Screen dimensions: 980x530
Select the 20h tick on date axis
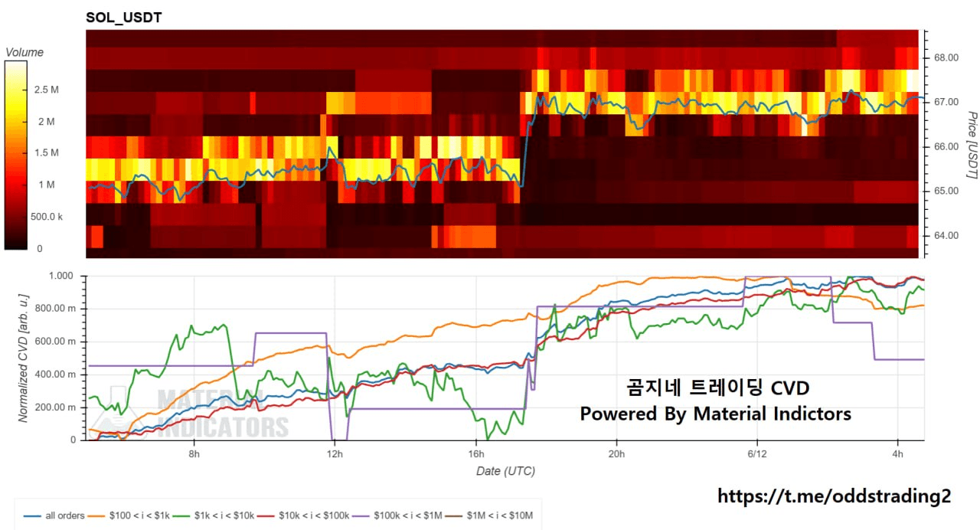pyautogui.click(x=616, y=453)
